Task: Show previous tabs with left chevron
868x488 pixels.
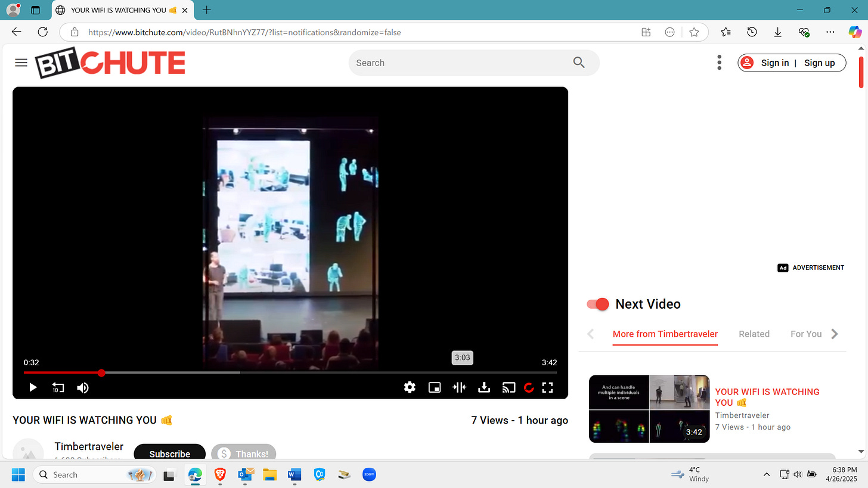Action: tap(591, 334)
